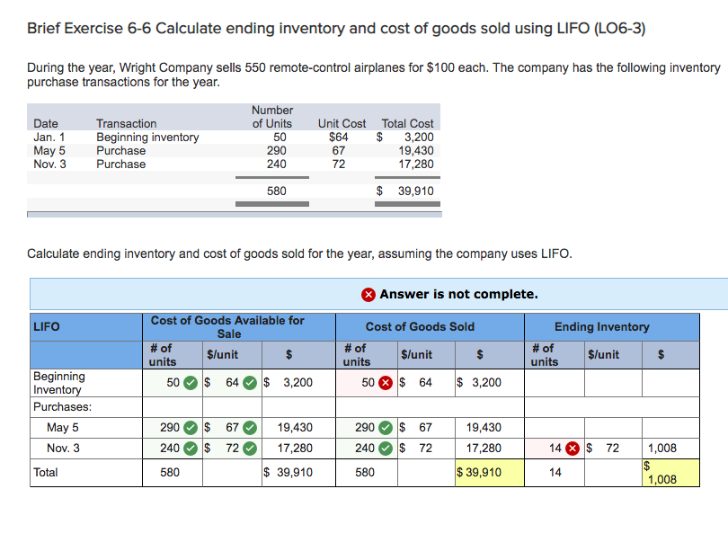Viewport: 728px width, 560px height.
Task: Click 'Beginning inventory' in the purchase transactions table
Action: (147, 138)
